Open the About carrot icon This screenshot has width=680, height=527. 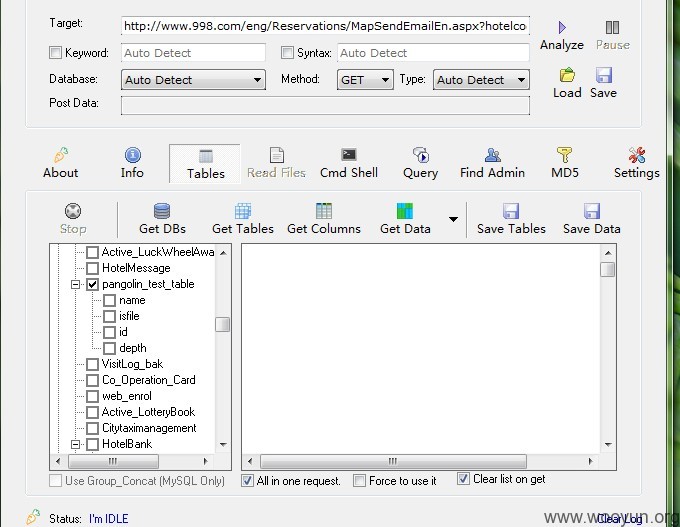click(x=61, y=155)
